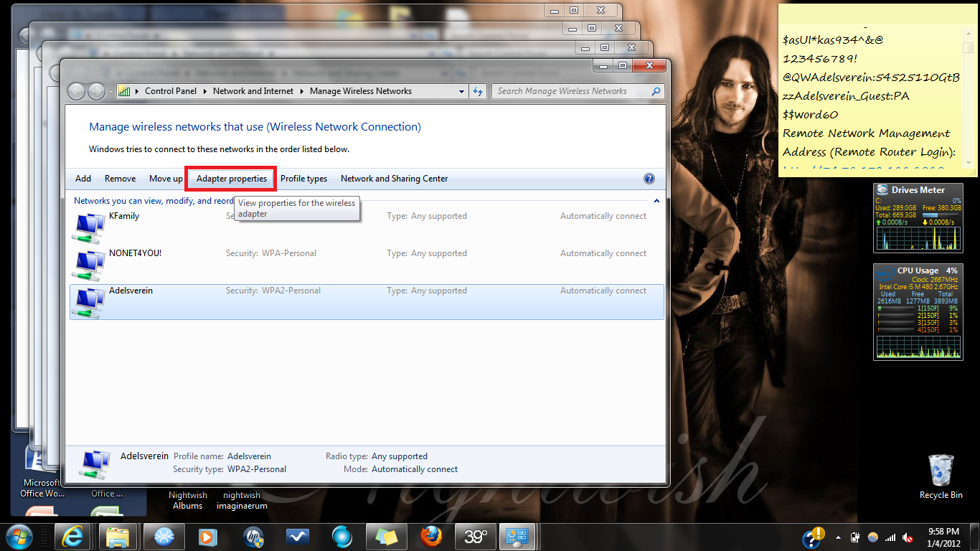Open the address bar history dropdown
The width and height of the screenshot is (980, 551).
[462, 91]
